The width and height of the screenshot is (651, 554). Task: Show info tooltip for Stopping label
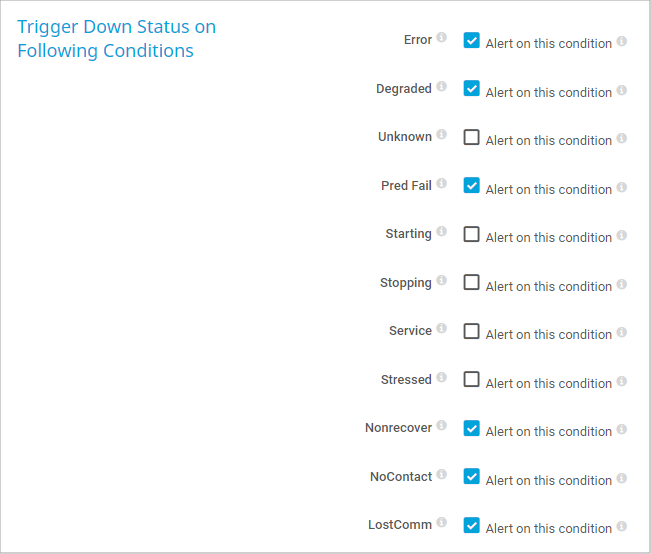pos(442,282)
